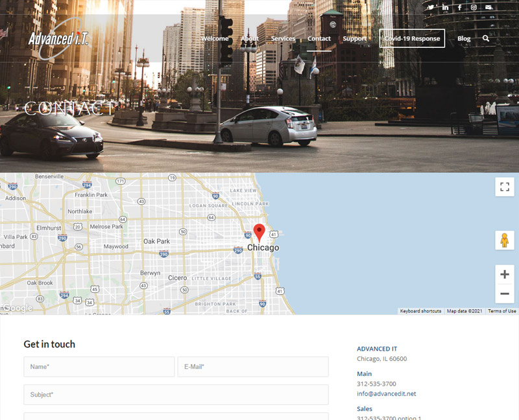Image resolution: width=519 pixels, height=420 pixels.
Task: Zoom out on the map
Action: click(505, 294)
